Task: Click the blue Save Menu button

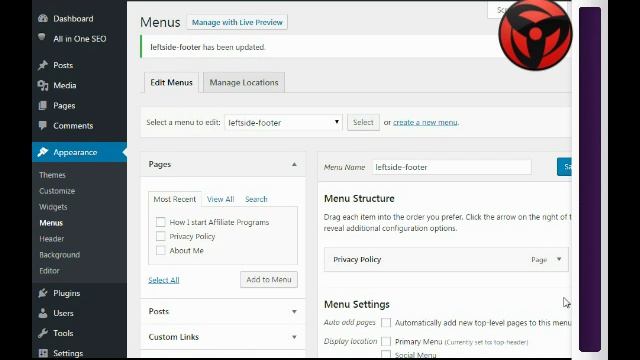Action: pyautogui.click(x=564, y=167)
